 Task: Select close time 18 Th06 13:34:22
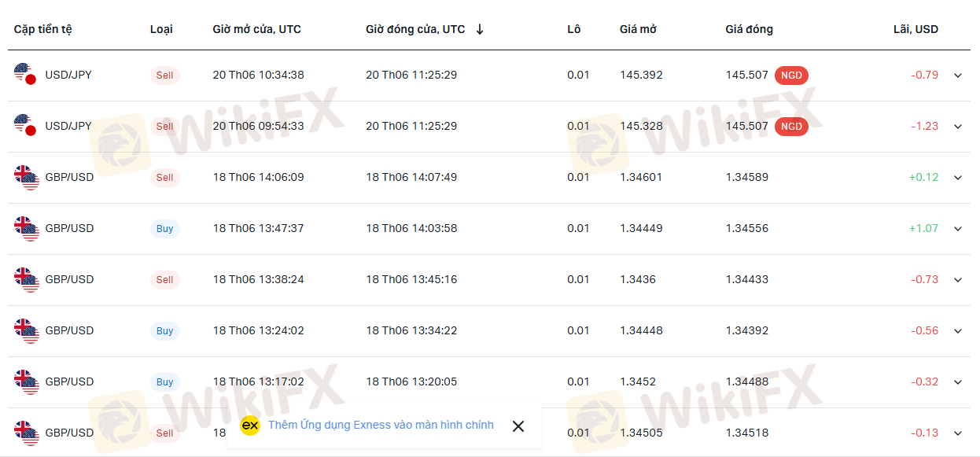click(411, 330)
